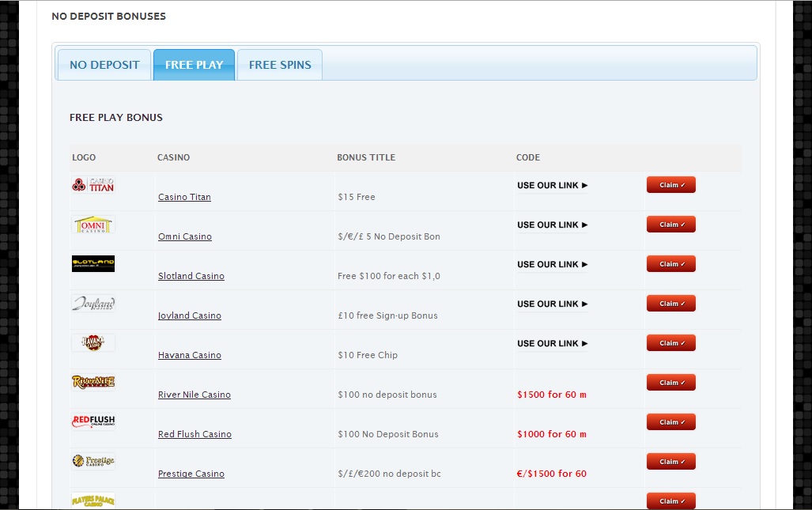812x510 pixels.
Task: Click USE OUR LINK for Havana Casino
Action: pos(553,343)
